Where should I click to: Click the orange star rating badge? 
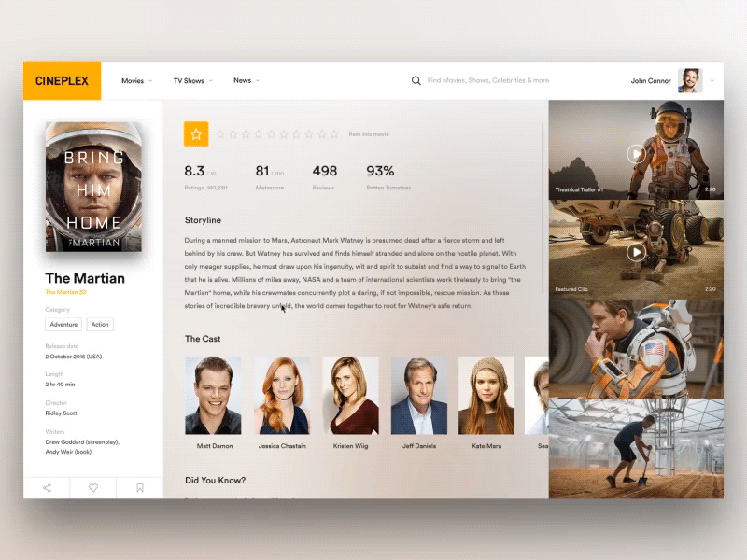pos(196,133)
